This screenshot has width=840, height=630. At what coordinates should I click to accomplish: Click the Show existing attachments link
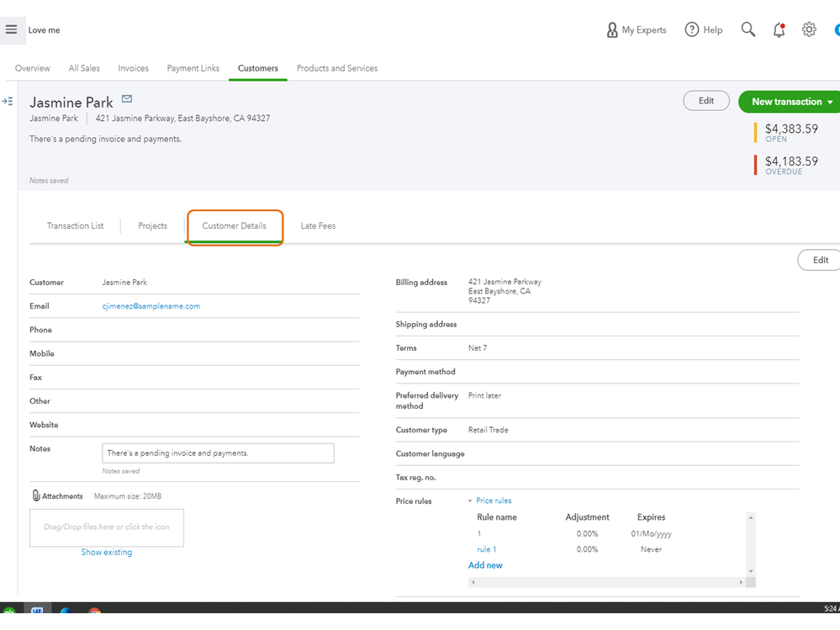point(106,552)
